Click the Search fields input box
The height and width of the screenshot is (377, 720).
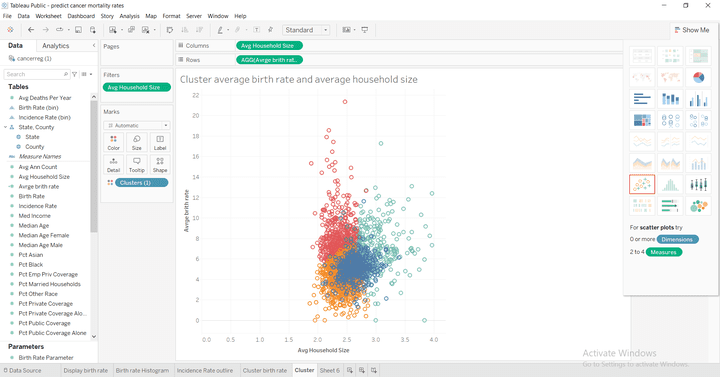coord(37,74)
